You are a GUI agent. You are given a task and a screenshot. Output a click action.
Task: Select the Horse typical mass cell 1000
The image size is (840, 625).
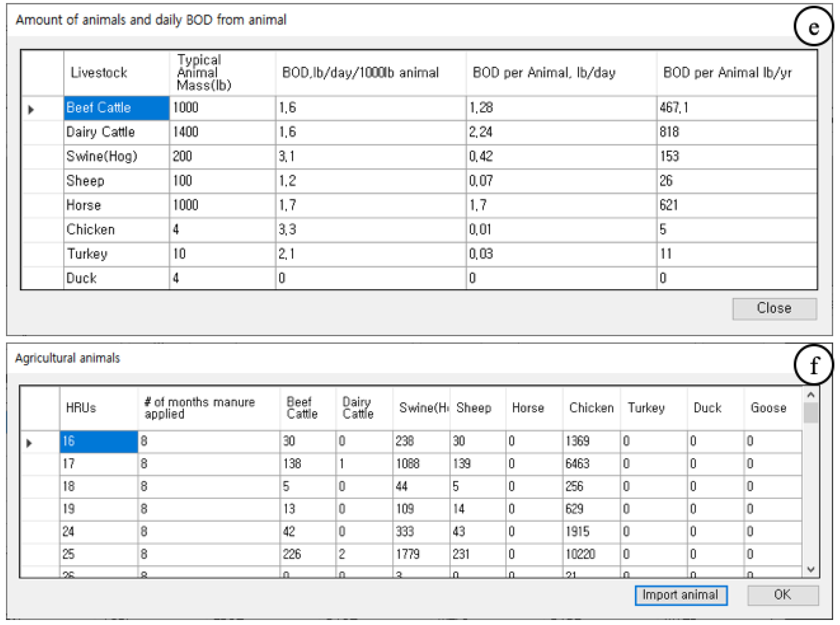click(222, 205)
